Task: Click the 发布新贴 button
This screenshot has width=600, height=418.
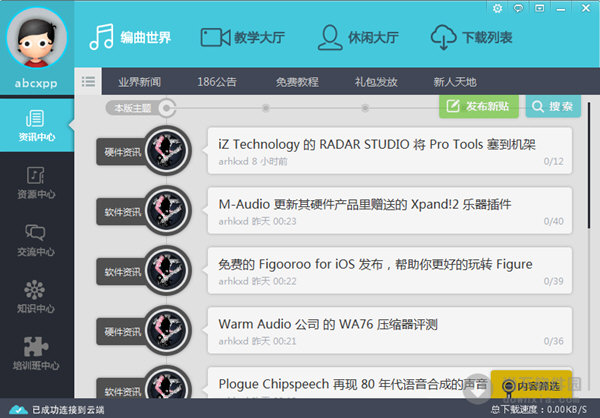Action: click(x=479, y=106)
